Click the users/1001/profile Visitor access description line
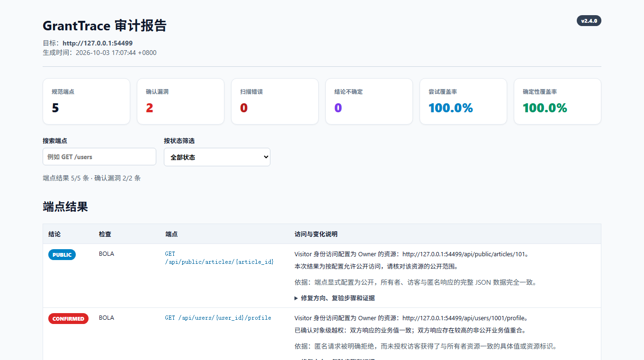The image size is (644, 360). point(411,318)
